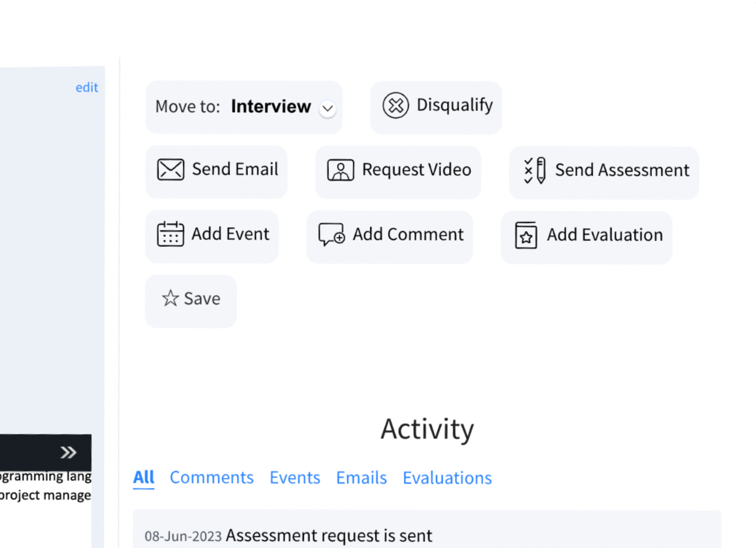The image size is (756, 548).
Task: View the Emails activity feed
Action: click(x=361, y=477)
